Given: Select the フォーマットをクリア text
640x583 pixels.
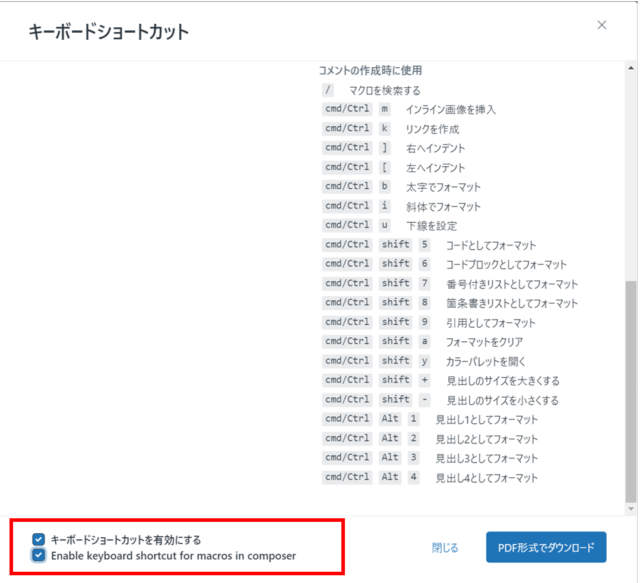Looking at the screenshot, I should [484, 342].
